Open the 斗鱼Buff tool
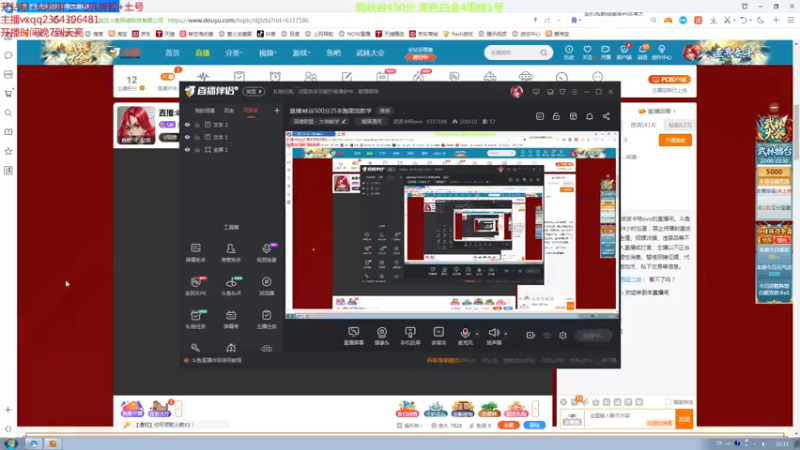The height and width of the screenshot is (450, 800). 231,286
